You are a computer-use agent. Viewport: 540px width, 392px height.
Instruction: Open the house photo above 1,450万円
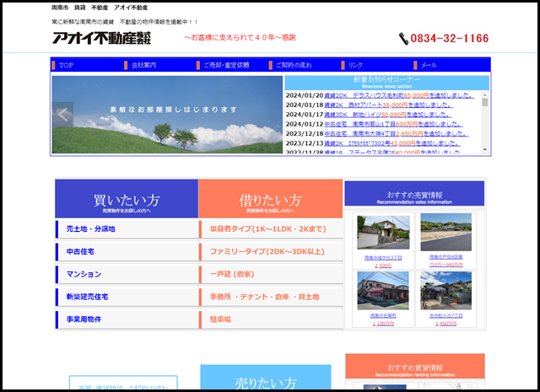click(x=446, y=291)
